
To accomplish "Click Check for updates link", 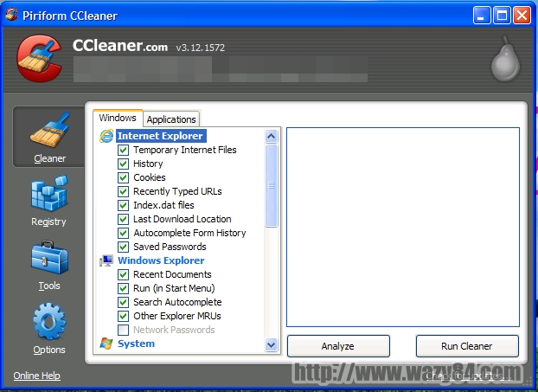I will pos(469,376).
